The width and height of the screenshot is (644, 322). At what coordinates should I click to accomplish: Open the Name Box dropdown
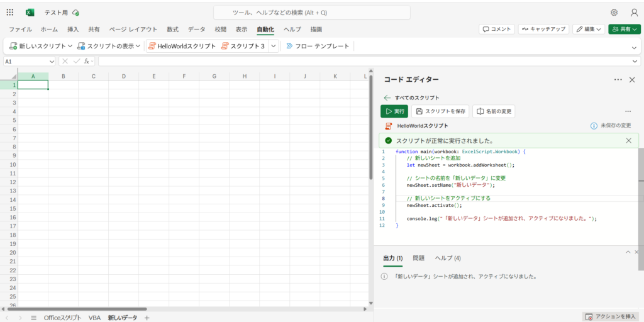pyautogui.click(x=52, y=61)
